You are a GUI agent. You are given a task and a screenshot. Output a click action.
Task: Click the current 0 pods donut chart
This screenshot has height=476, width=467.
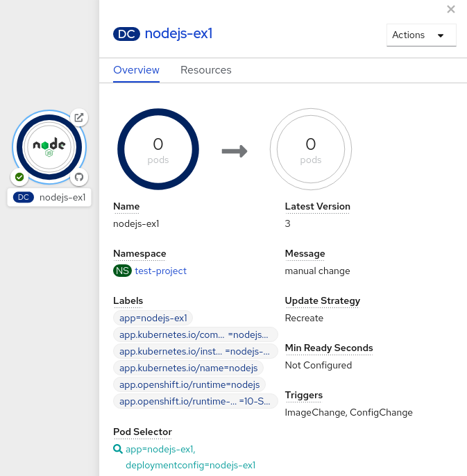[x=158, y=150]
